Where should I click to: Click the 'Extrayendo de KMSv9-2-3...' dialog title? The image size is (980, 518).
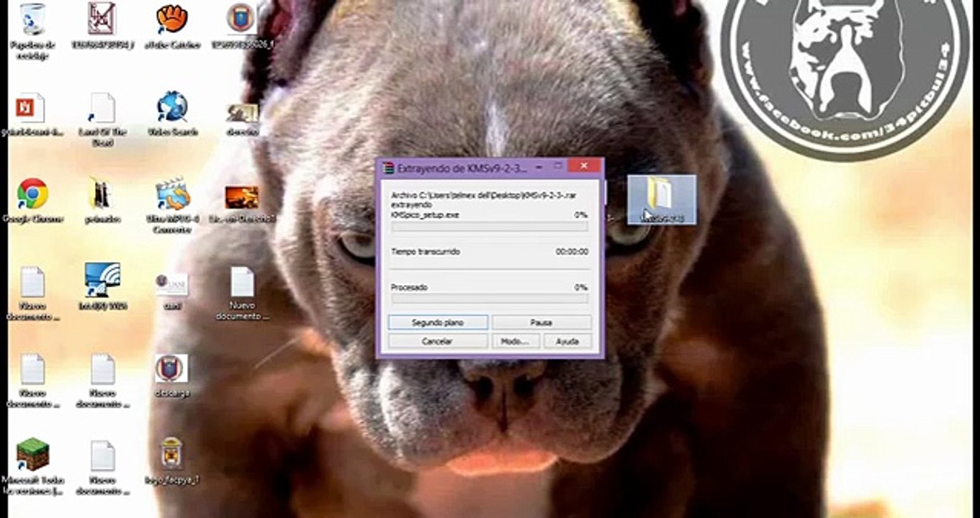coord(463,168)
